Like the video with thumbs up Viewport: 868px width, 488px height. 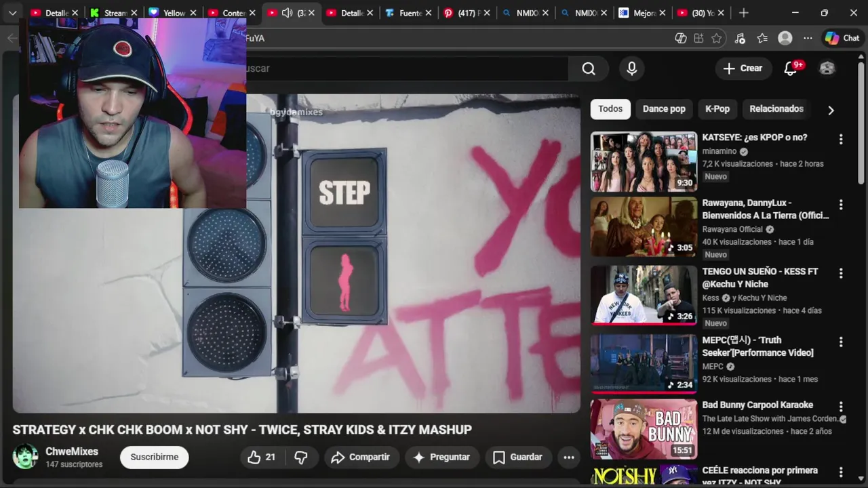261,457
